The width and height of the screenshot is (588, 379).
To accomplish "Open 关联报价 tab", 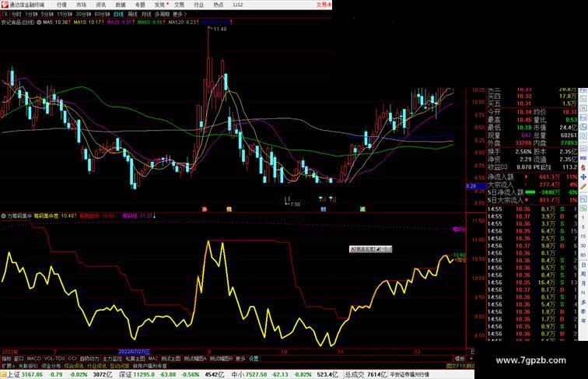I will [x=28, y=366].
